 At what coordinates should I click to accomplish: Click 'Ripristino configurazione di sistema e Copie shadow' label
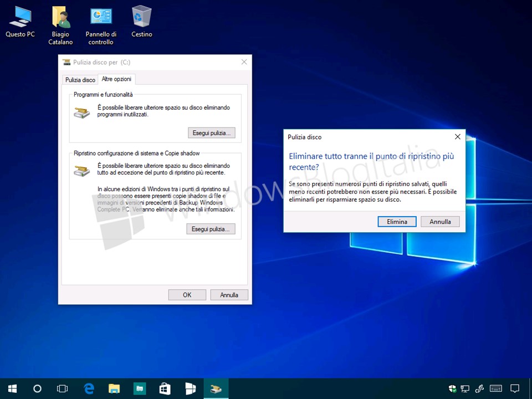coord(137,154)
